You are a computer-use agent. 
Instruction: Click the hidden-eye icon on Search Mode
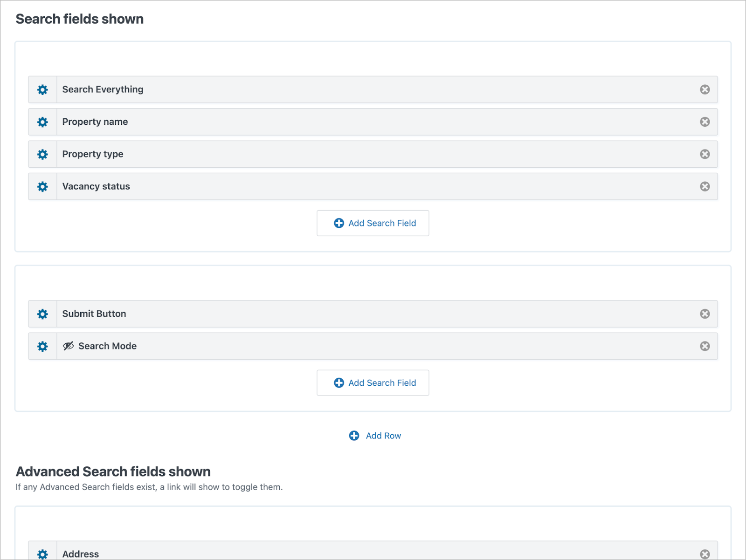pos(69,346)
